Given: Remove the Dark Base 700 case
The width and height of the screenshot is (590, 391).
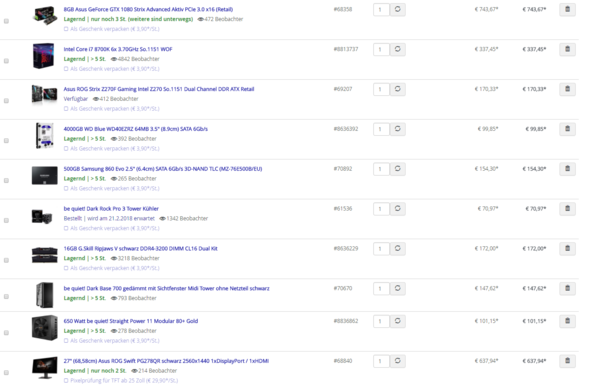Looking at the screenshot, I should pyautogui.click(x=567, y=289).
